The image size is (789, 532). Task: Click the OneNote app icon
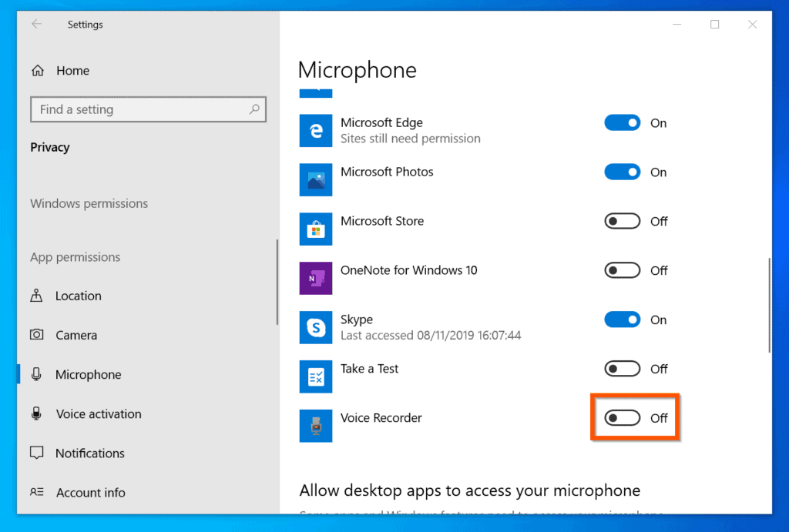click(315, 278)
